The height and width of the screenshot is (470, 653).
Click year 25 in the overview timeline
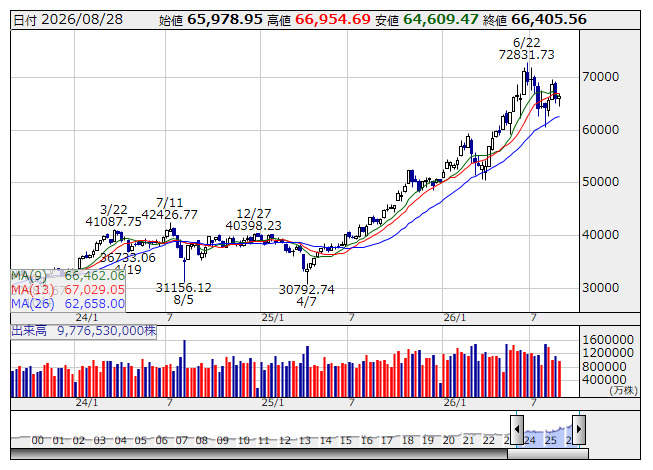[551, 441]
